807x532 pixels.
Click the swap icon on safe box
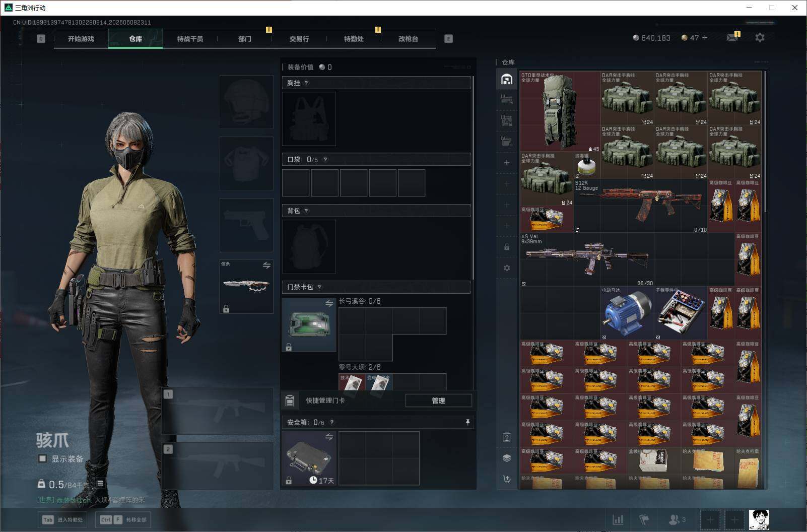(x=329, y=436)
